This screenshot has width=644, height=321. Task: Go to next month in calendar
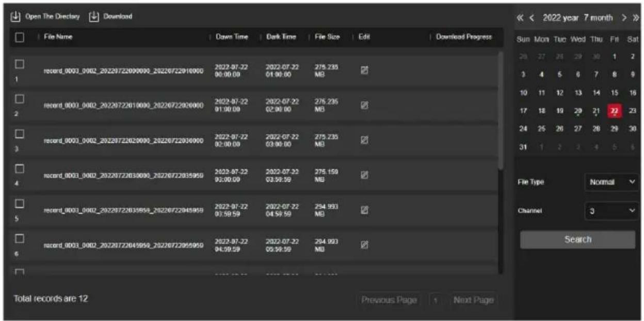(624, 19)
